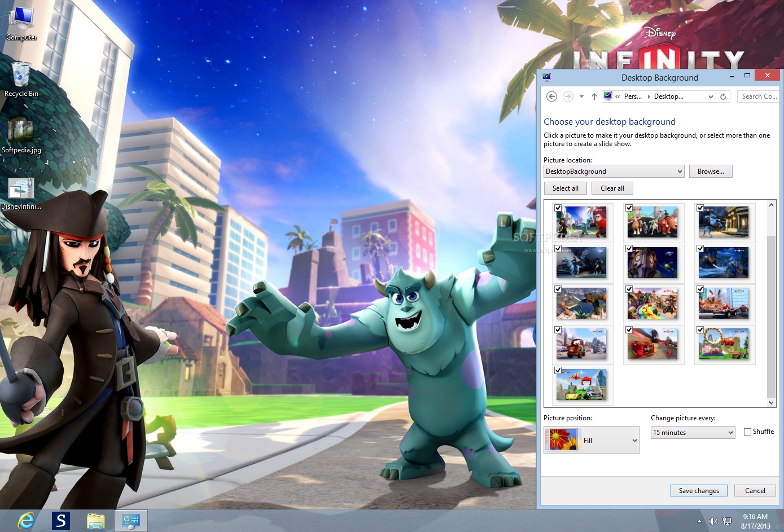This screenshot has width=784, height=532.
Task: Enable the Shuffle checkbox
Action: 747,432
